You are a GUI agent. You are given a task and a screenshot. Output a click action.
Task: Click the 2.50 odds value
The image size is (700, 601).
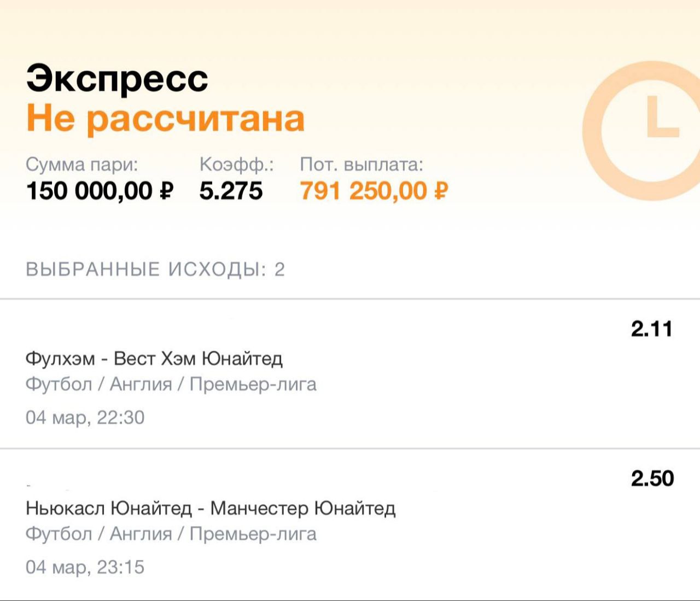tap(652, 479)
